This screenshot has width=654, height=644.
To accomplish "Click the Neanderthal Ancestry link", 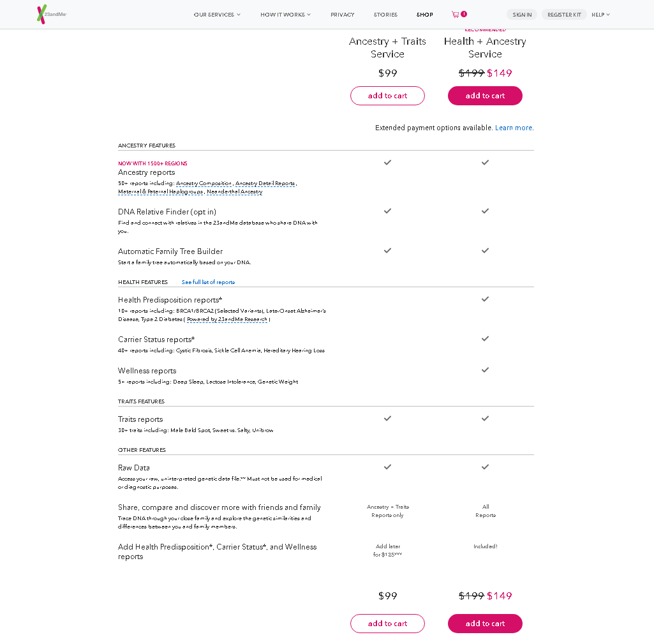I will coord(234,191).
